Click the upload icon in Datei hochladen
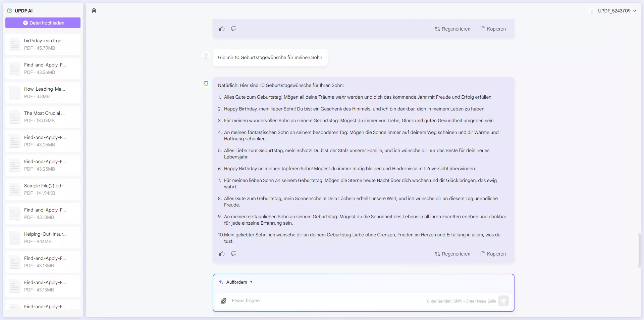644x320 pixels. click(25, 23)
